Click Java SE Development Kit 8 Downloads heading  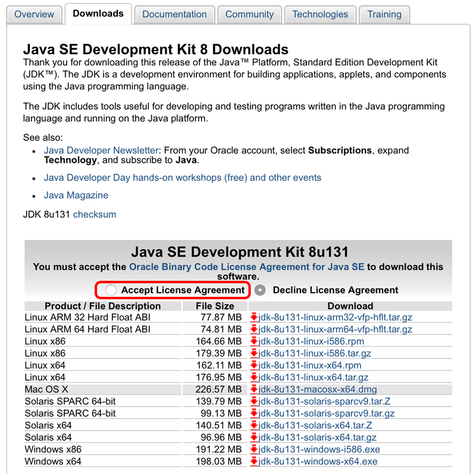156,49
